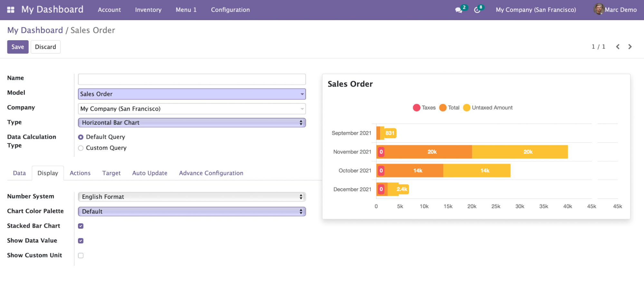Click the Save button

(x=18, y=47)
